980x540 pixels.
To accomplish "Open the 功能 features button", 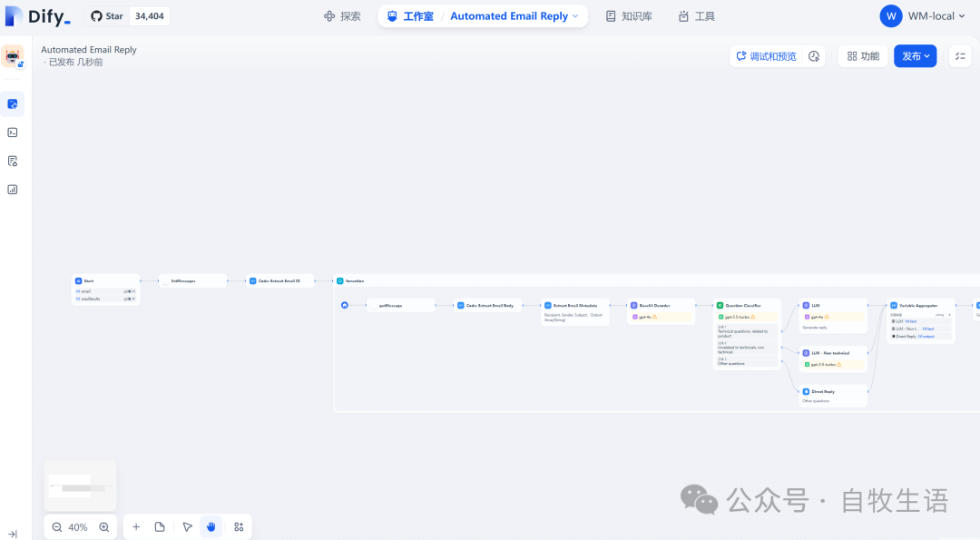I will [x=863, y=56].
